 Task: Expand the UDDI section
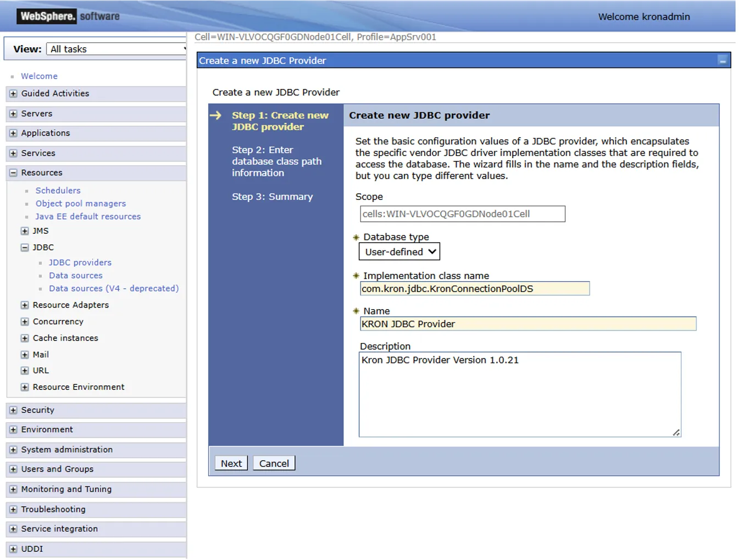(x=13, y=549)
